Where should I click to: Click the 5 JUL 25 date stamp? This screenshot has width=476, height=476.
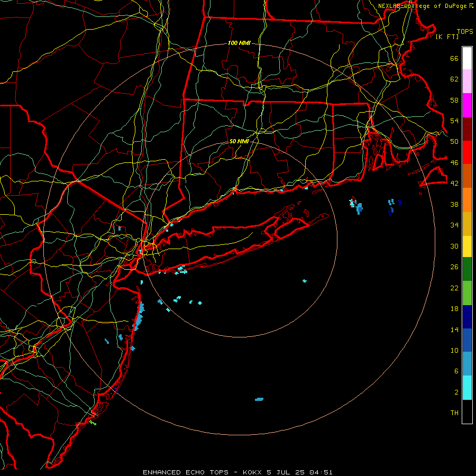[x=286, y=472]
